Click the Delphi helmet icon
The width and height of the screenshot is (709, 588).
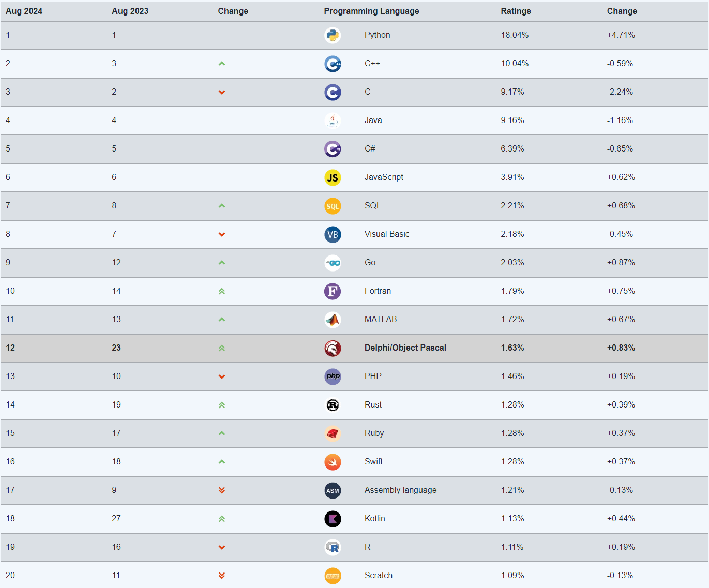[333, 348]
